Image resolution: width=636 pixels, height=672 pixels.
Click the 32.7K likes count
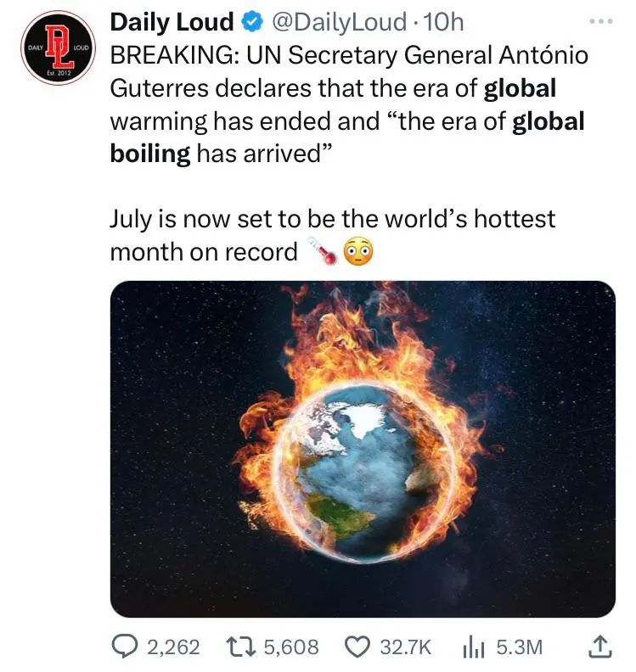coord(405,647)
